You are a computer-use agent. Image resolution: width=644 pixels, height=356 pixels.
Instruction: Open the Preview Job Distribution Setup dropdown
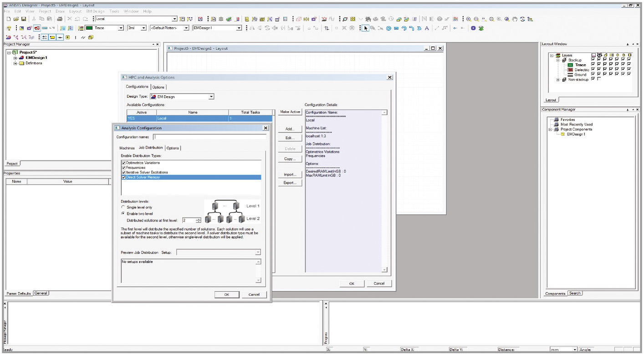pyautogui.click(x=258, y=253)
